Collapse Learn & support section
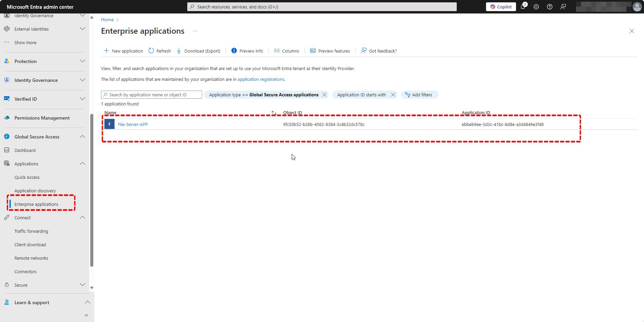 [x=88, y=302]
